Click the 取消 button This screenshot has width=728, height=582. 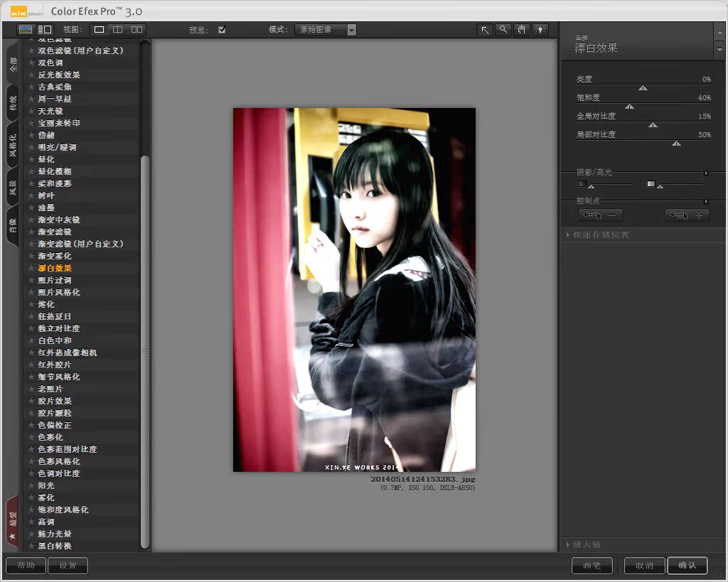(x=644, y=566)
